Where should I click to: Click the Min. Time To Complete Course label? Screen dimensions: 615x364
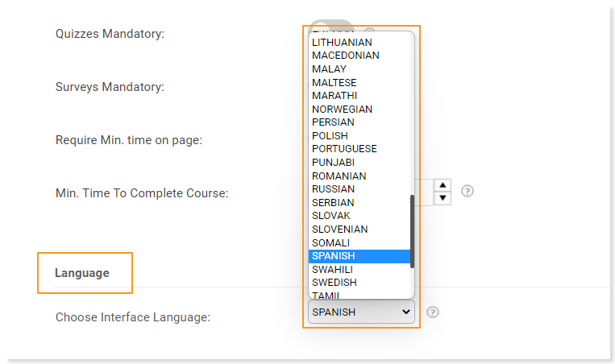pyautogui.click(x=142, y=193)
